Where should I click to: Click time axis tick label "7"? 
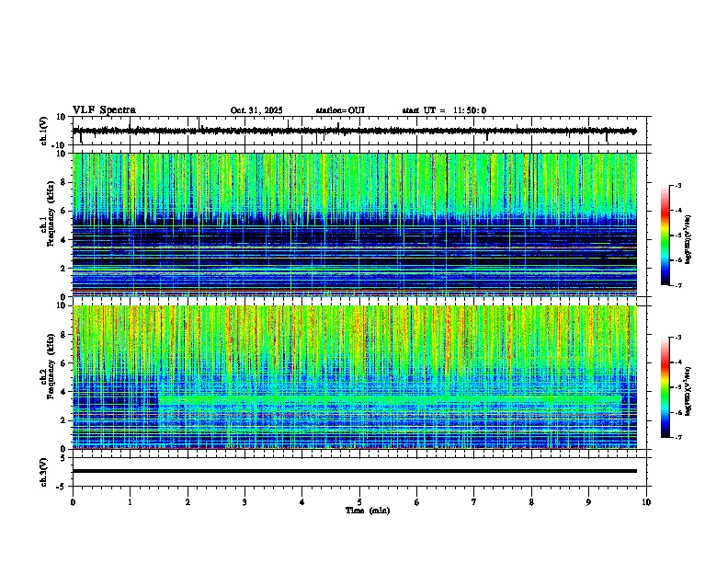pos(474,502)
